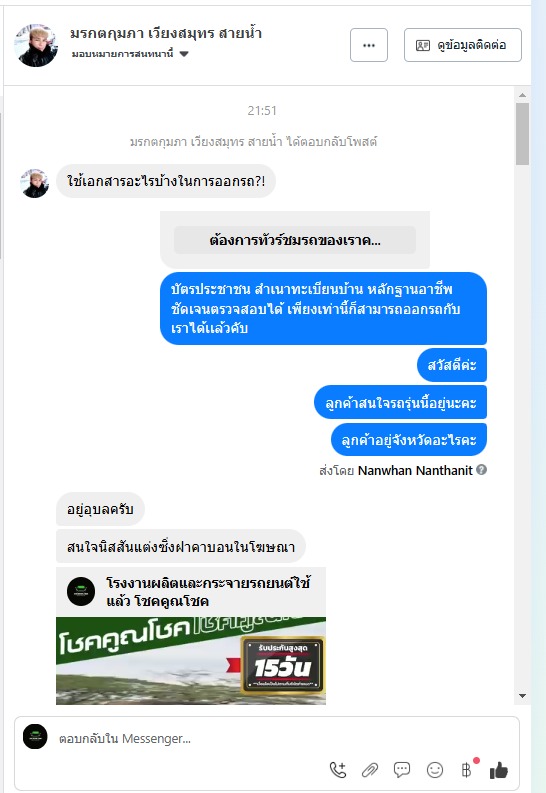
Task: Send a thumbs-up like
Action: [498, 770]
